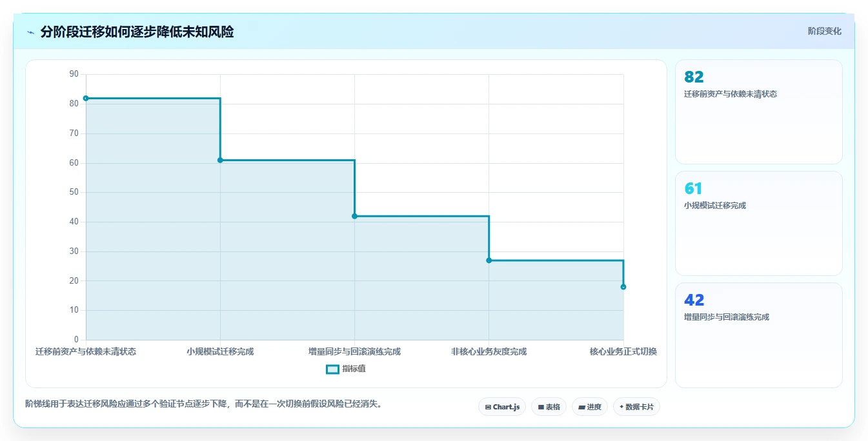Open the card showing 82

pos(759,112)
